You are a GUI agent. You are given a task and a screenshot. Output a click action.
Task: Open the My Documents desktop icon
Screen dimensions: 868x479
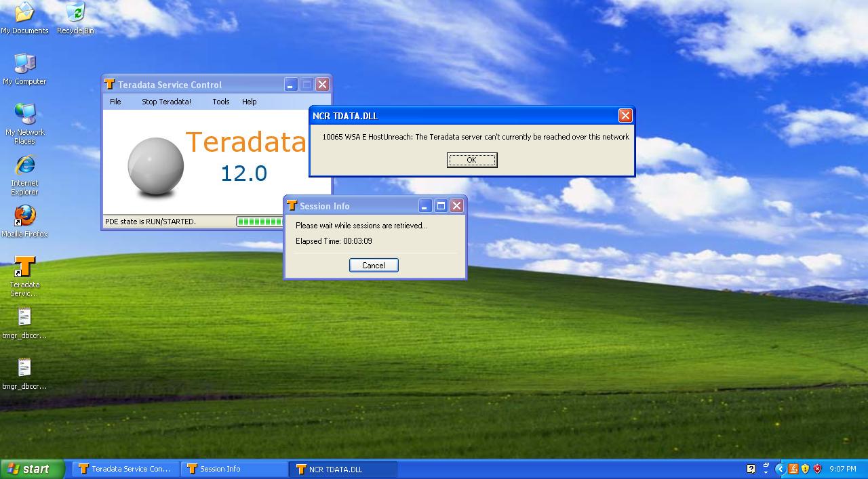pyautogui.click(x=24, y=17)
